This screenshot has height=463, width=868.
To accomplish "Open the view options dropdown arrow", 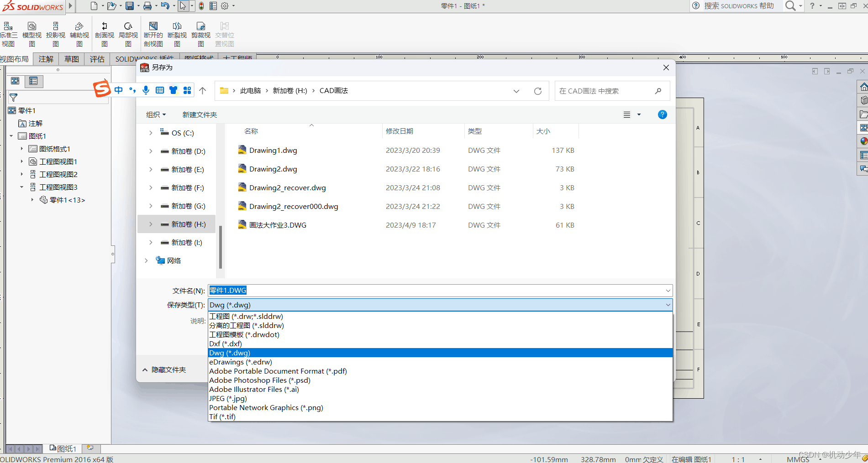I will (x=639, y=114).
